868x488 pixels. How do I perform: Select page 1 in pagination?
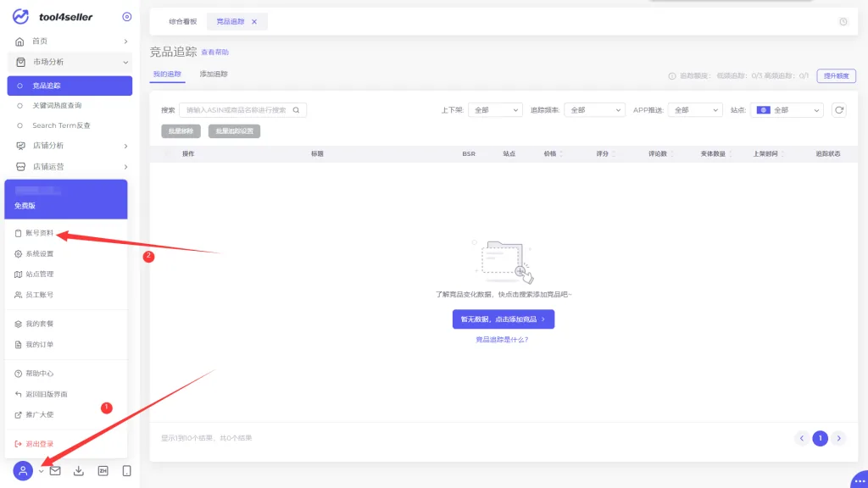point(821,438)
